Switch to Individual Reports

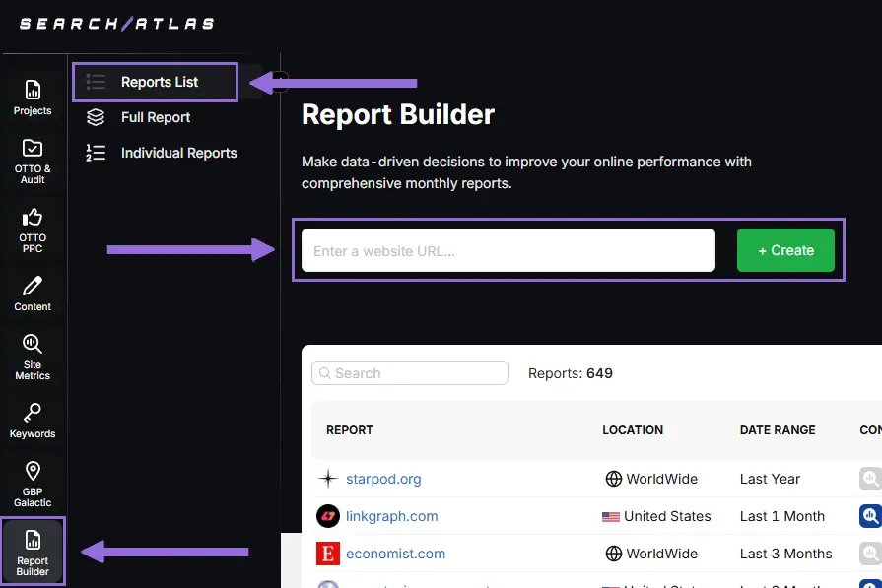(x=178, y=153)
